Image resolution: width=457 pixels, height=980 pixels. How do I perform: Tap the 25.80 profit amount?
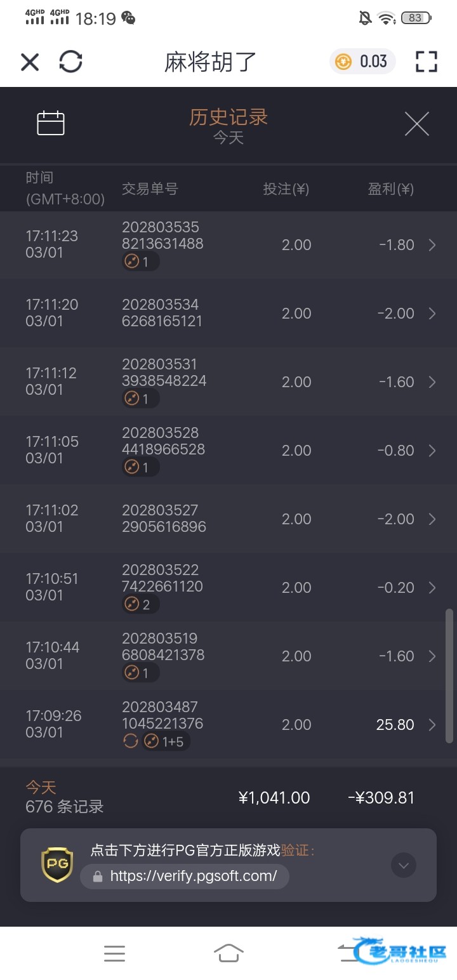(x=395, y=725)
